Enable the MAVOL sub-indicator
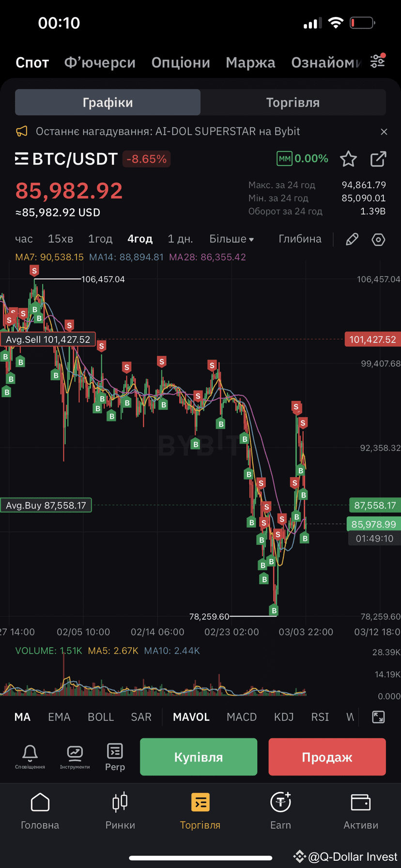Viewport: 401px width, 868px height. coord(191,717)
